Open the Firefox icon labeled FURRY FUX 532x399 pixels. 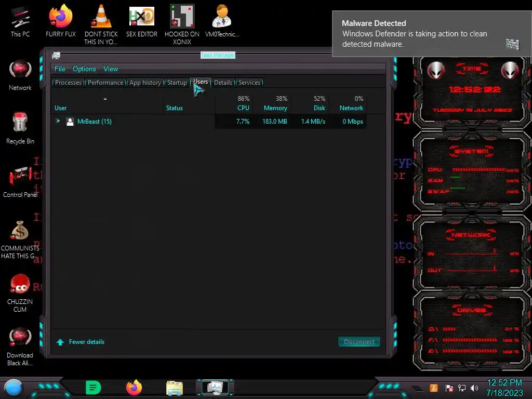tap(61, 20)
